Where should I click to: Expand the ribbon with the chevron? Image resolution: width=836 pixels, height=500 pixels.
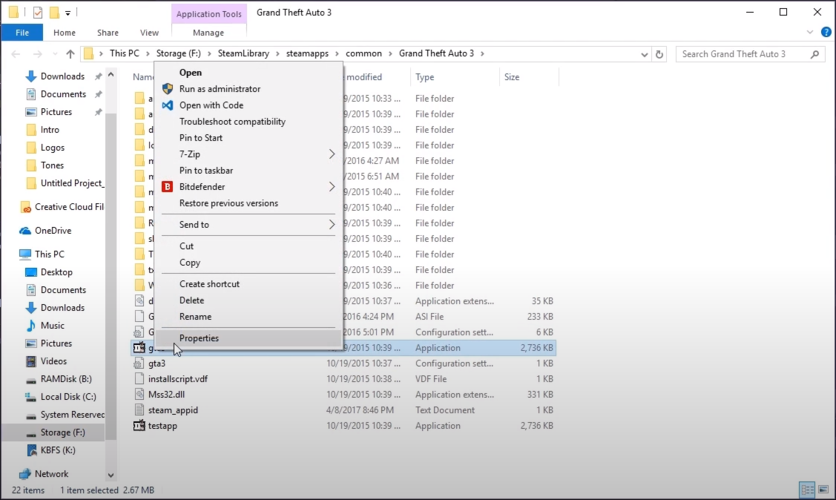pos(810,33)
